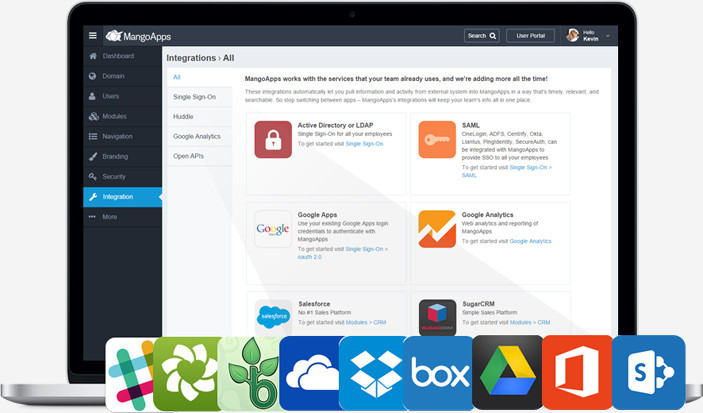The height and width of the screenshot is (413, 703).
Task: Click the Branding brush icon
Action: click(93, 157)
